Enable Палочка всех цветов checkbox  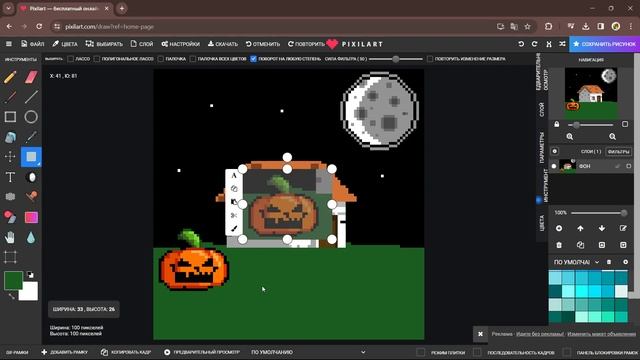coord(193,59)
